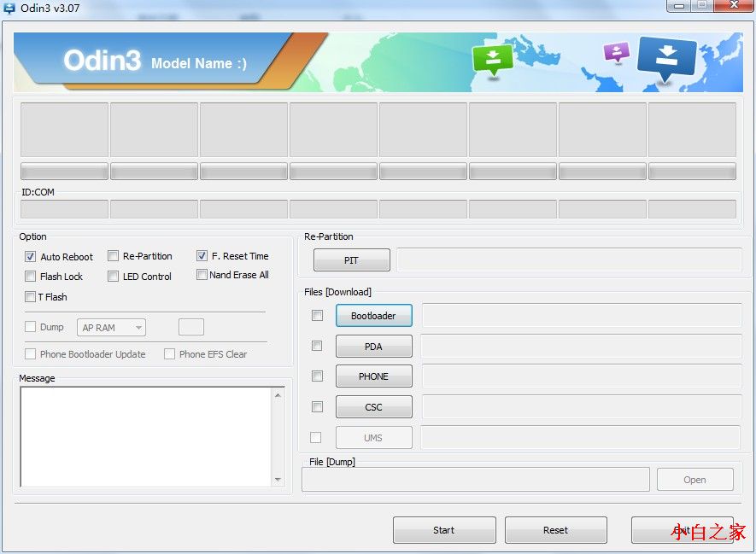Choose a PDA firmware file
Screen dimensions: 756x554
[373, 347]
